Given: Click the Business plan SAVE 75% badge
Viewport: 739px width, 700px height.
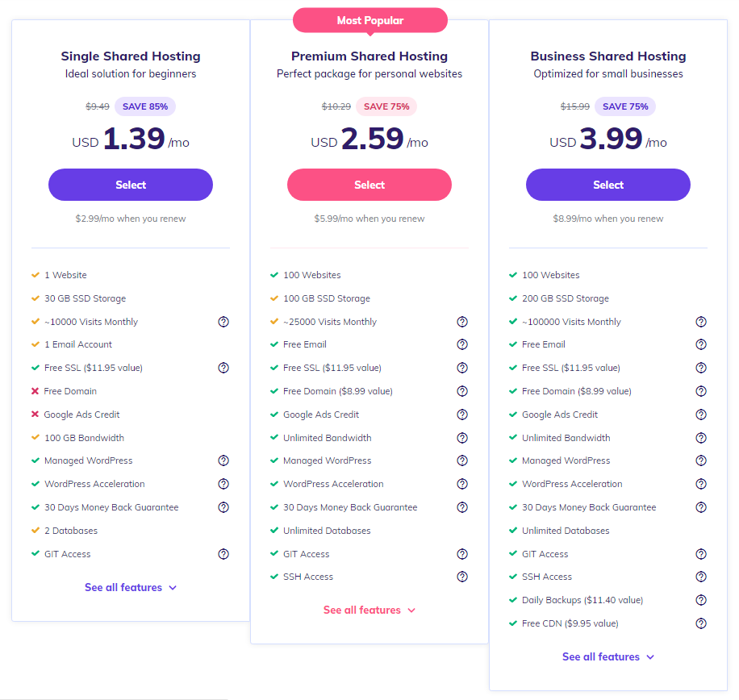Looking at the screenshot, I should [x=625, y=106].
